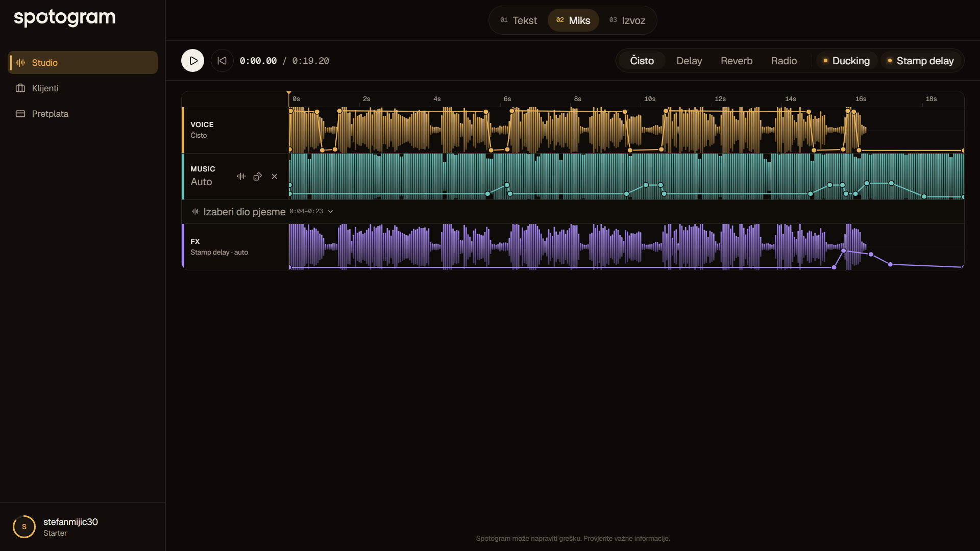Image resolution: width=980 pixels, height=551 pixels.
Task: Click the playhead marker at 0s
Action: 289,94
